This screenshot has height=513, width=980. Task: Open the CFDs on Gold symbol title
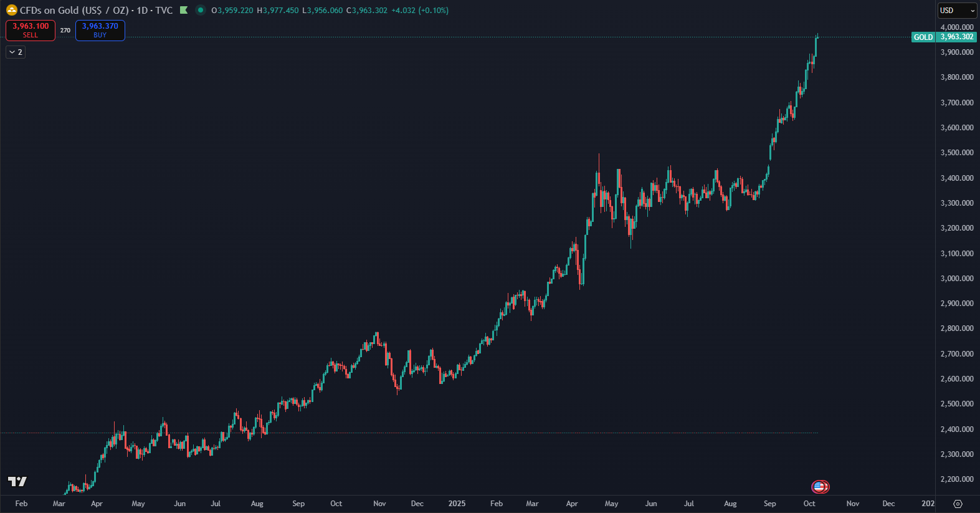pos(74,10)
